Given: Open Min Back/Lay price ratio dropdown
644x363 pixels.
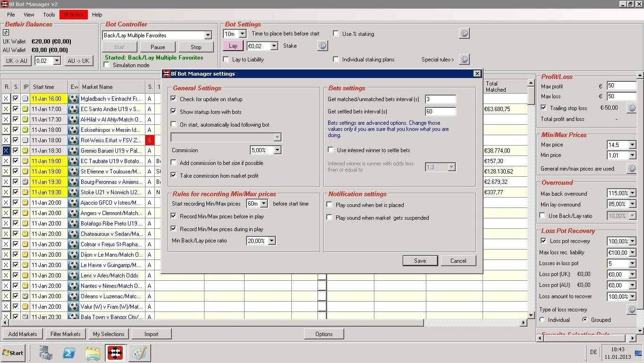Looking at the screenshot, I should pyautogui.click(x=271, y=241).
